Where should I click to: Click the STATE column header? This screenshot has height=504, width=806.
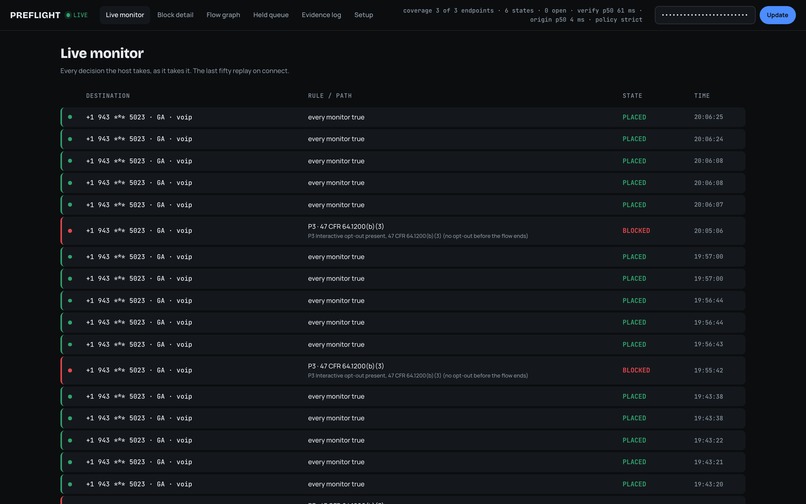[x=632, y=96]
